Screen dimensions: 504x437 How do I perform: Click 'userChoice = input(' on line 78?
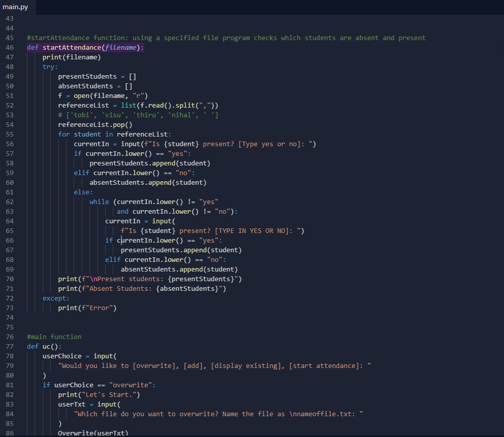point(79,356)
